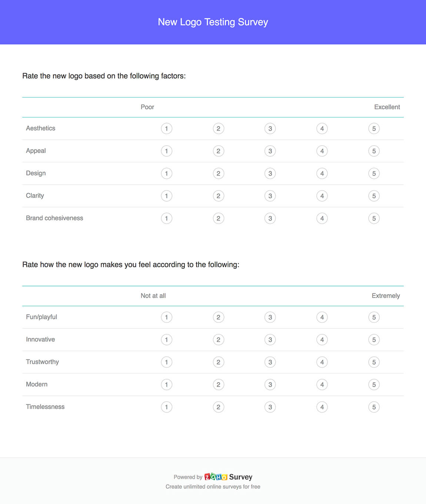The height and width of the screenshot is (504, 426).
Task: Select rating 4 for Appeal
Action: pyautogui.click(x=322, y=151)
